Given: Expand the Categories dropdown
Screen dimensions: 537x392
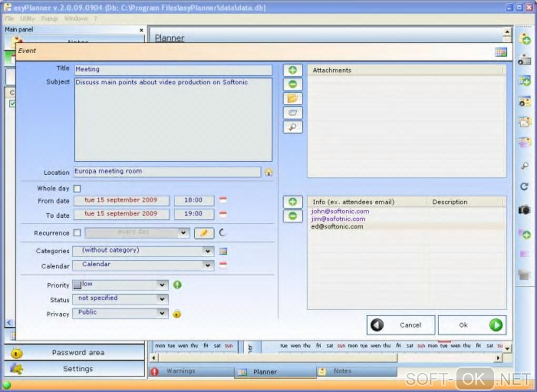Looking at the screenshot, I should pos(207,251).
